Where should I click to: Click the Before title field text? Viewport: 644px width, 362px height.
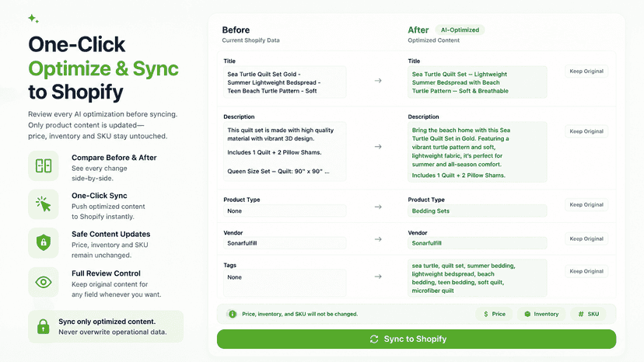click(285, 82)
